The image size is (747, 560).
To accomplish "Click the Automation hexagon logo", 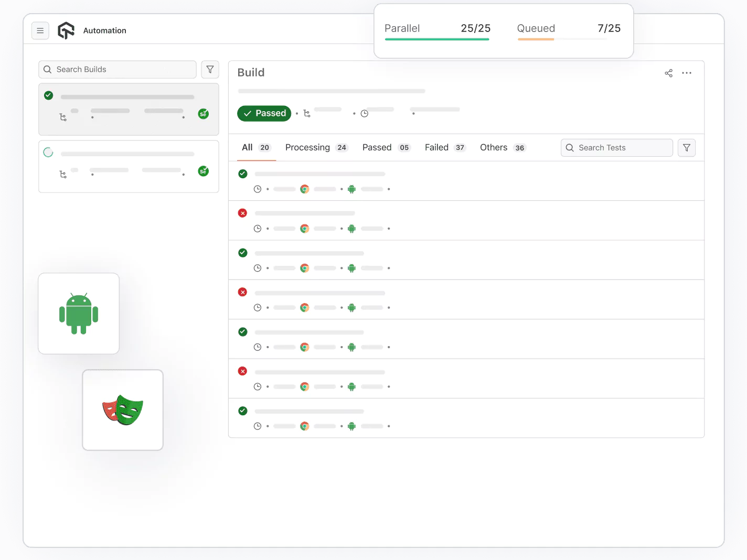I will click(x=66, y=30).
